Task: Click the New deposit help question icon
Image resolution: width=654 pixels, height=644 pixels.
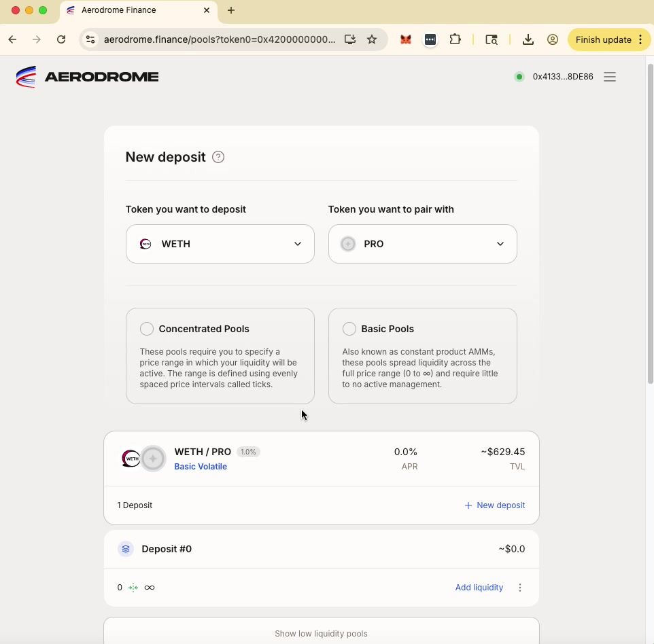Action: tap(218, 157)
